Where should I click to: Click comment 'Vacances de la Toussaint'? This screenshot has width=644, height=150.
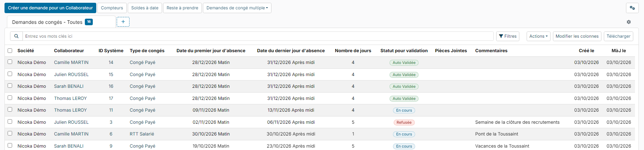click(502, 146)
